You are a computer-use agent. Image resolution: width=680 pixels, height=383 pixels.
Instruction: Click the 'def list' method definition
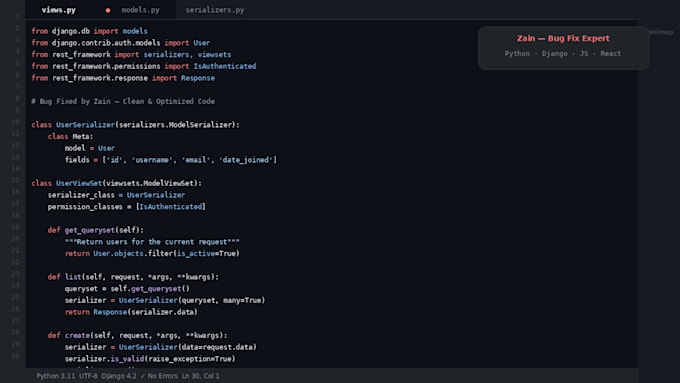coord(133,277)
